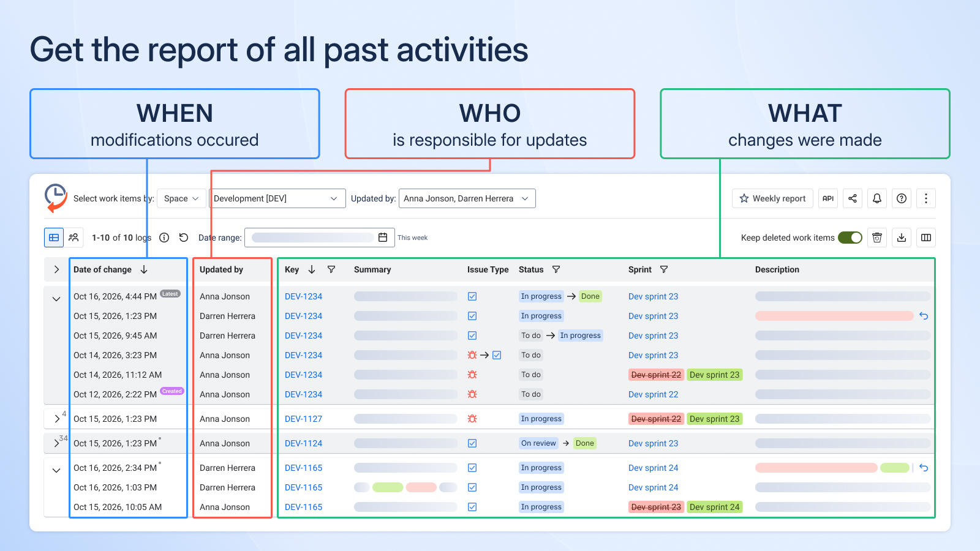The height and width of the screenshot is (551, 980).
Task: Click On review status on DEV-1124
Action: tap(538, 443)
